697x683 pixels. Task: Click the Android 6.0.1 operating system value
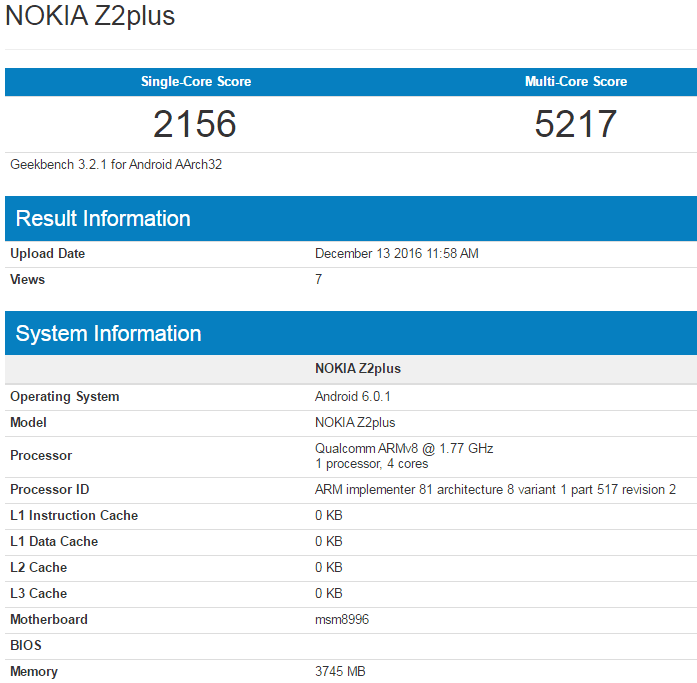(x=352, y=397)
